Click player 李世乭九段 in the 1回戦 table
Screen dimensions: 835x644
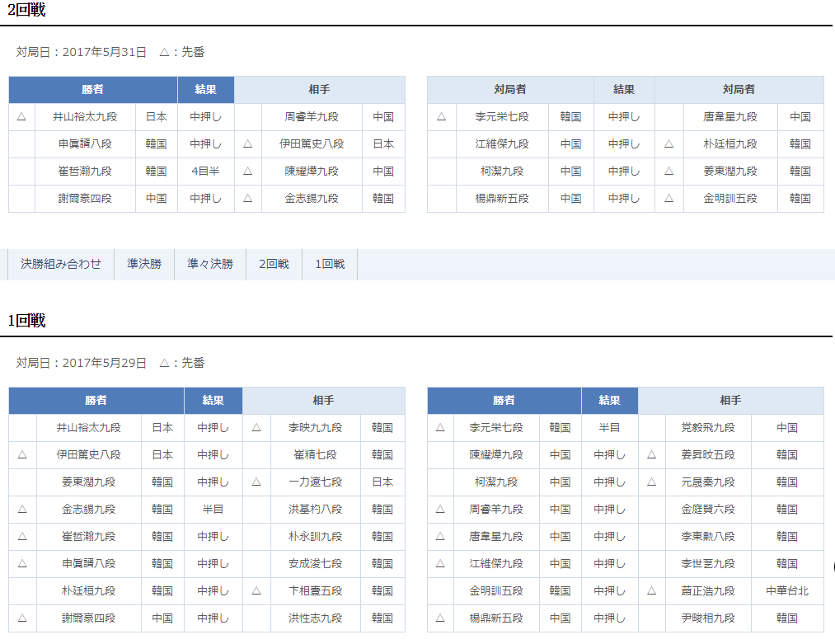coord(707,563)
